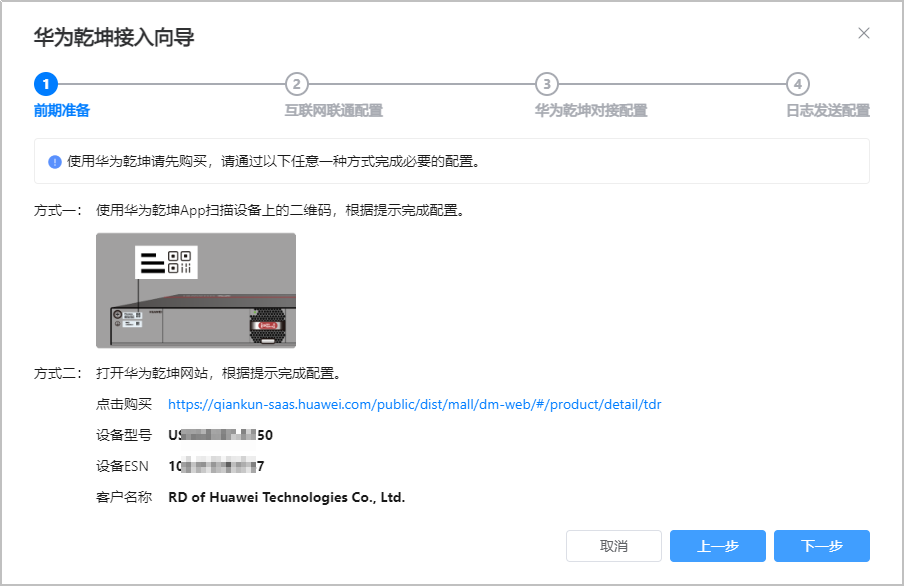Jump to step 3 circle icon

click(x=547, y=84)
